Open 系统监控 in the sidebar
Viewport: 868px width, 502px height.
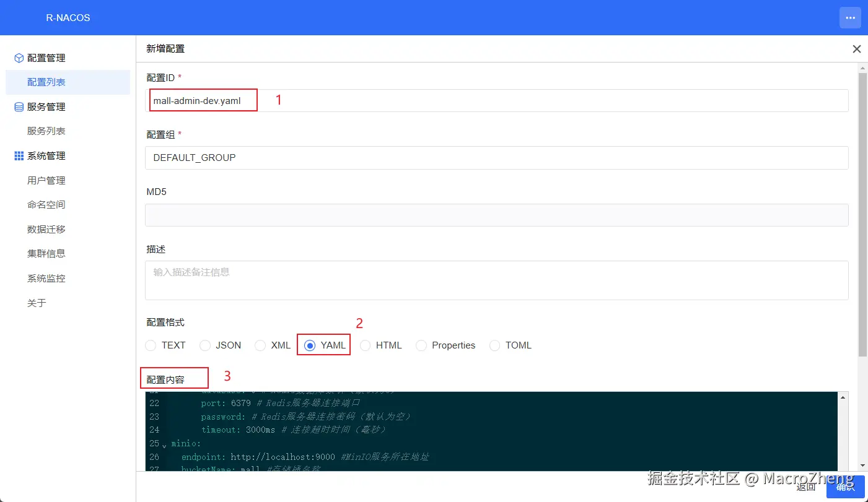[68, 279]
